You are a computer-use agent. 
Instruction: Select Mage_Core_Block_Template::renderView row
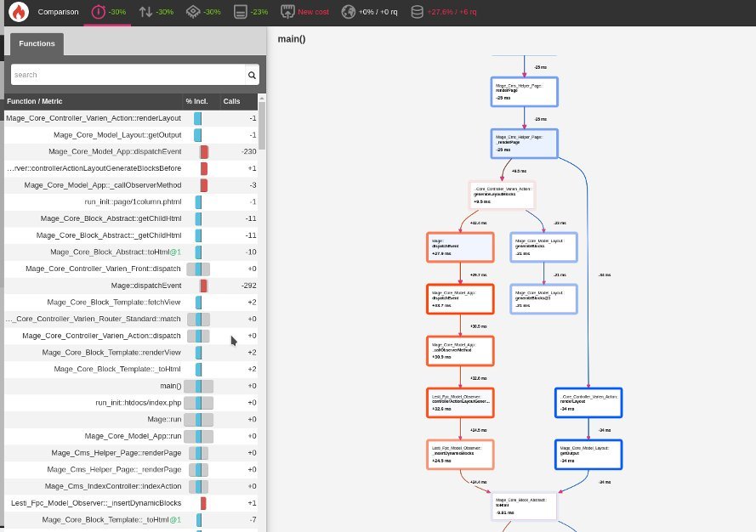click(131, 352)
